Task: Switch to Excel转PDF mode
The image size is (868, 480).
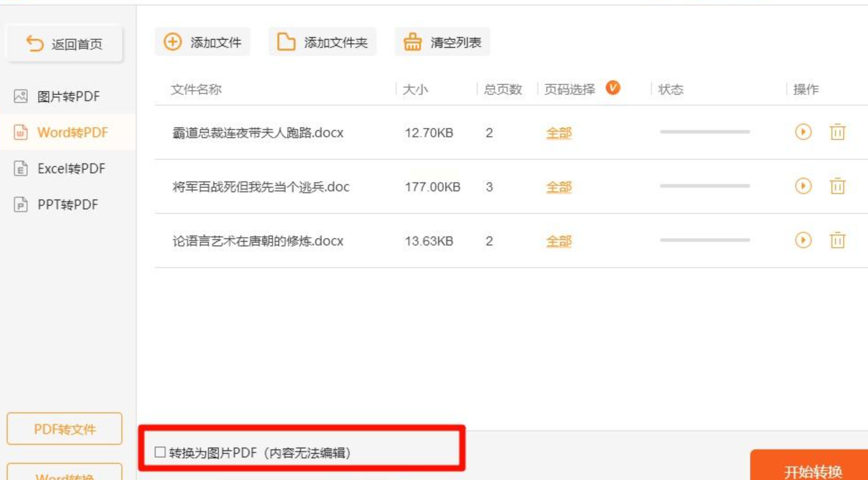Action: pos(68,168)
